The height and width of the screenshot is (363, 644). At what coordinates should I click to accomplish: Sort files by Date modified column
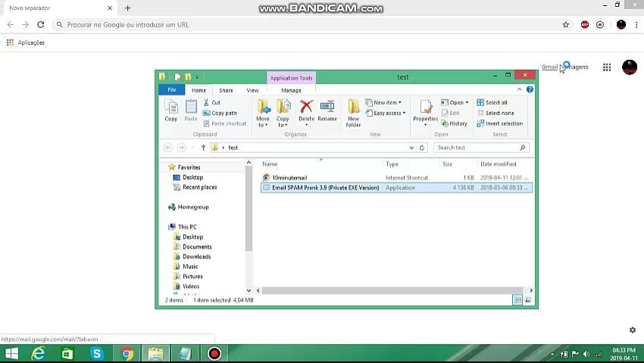tap(498, 164)
